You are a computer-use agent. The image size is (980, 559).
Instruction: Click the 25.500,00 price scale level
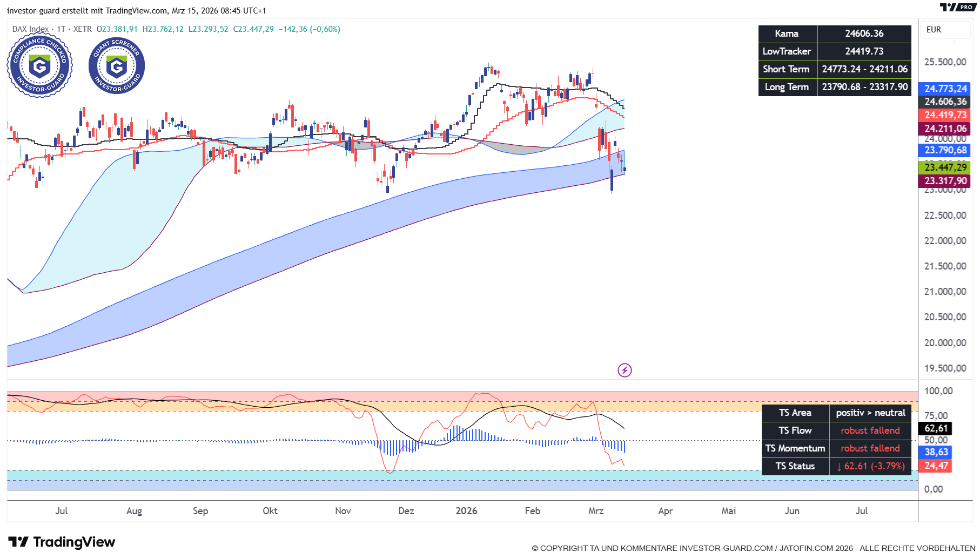point(945,62)
